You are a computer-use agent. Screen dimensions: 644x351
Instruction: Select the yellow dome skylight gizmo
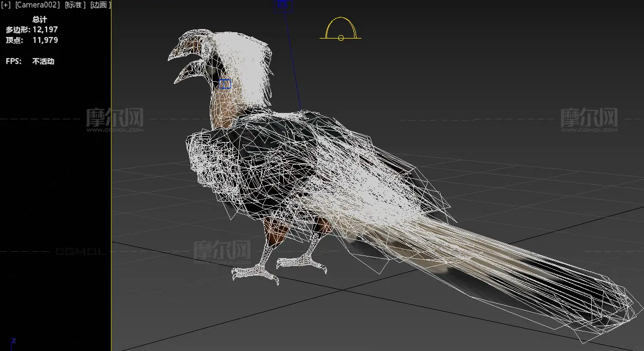[341, 30]
